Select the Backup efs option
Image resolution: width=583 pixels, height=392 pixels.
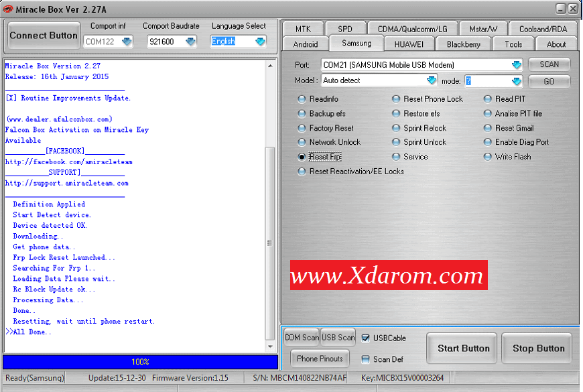pyautogui.click(x=302, y=113)
